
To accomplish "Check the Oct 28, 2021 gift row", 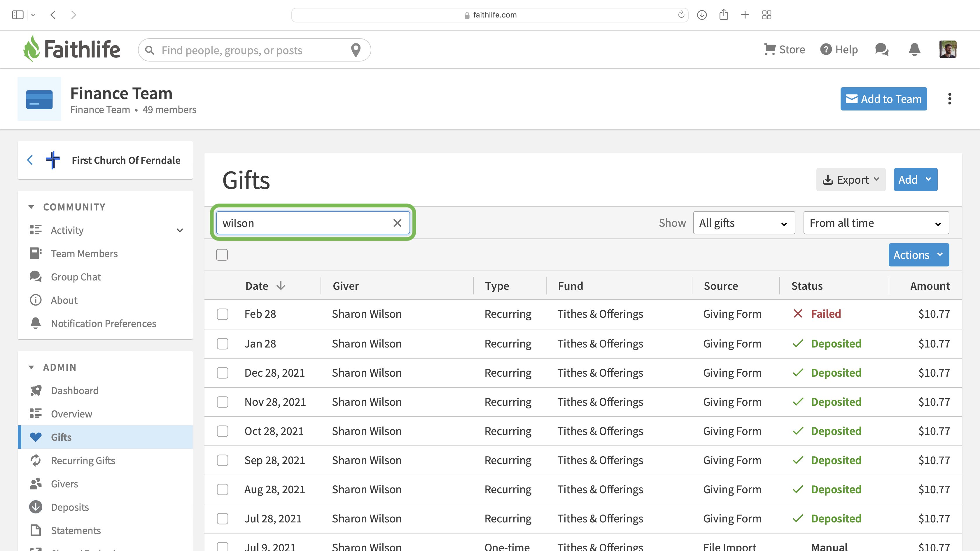I will click(223, 431).
